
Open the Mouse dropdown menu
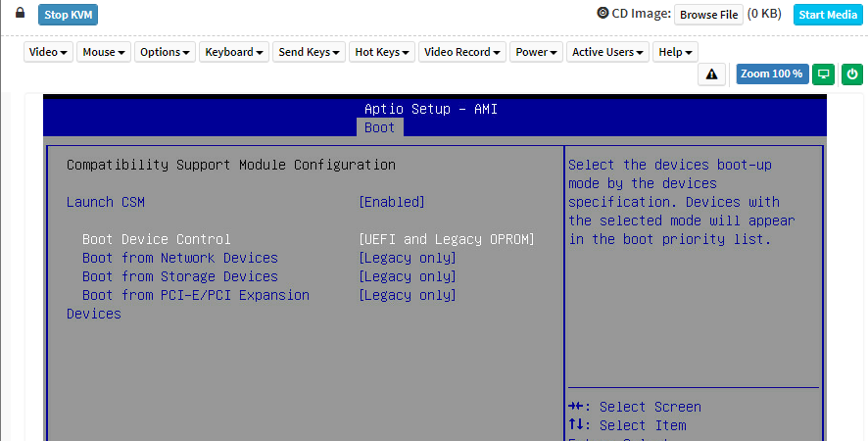click(x=104, y=52)
